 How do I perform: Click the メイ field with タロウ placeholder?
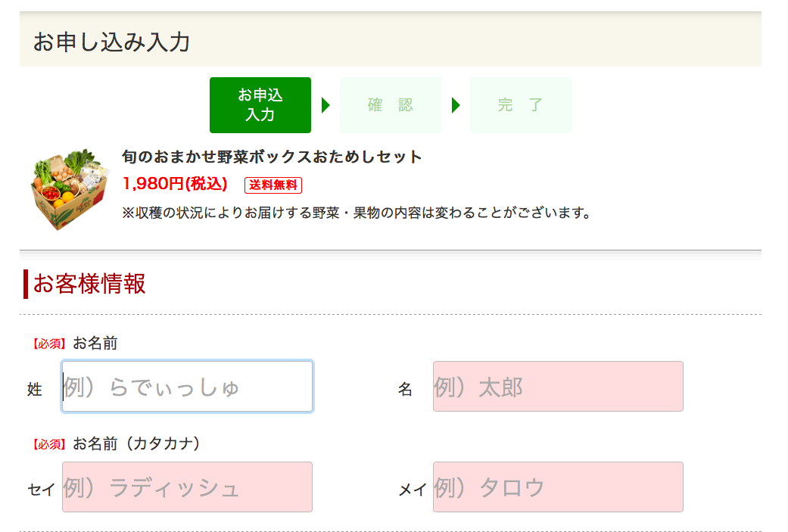point(558,487)
